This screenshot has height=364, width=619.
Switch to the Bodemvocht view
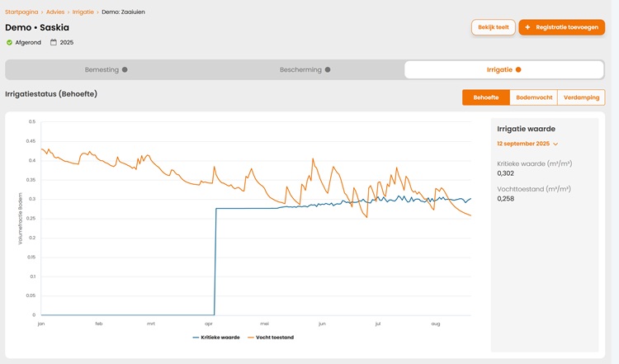(x=534, y=97)
